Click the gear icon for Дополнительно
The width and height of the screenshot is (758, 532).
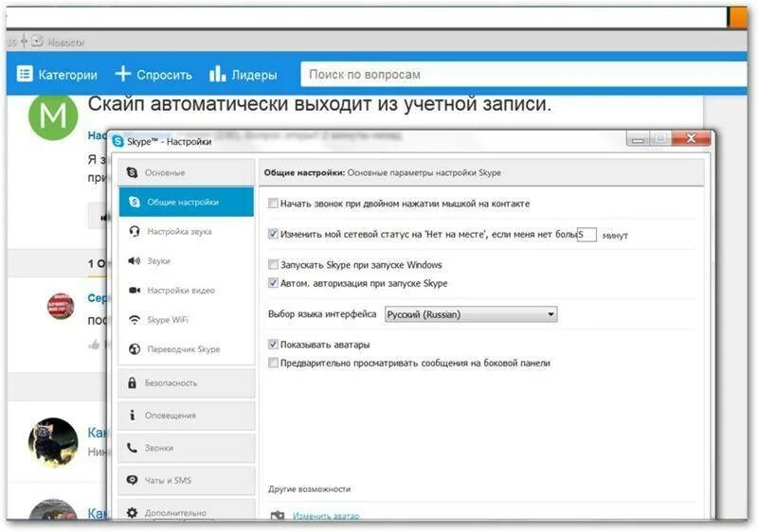[x=132, y=513]
